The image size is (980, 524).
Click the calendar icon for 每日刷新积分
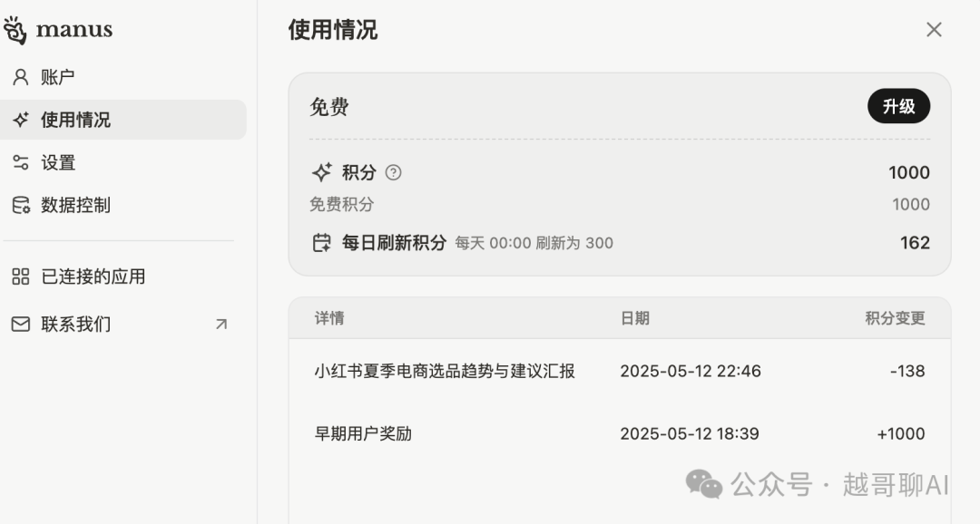coord(322,242)
